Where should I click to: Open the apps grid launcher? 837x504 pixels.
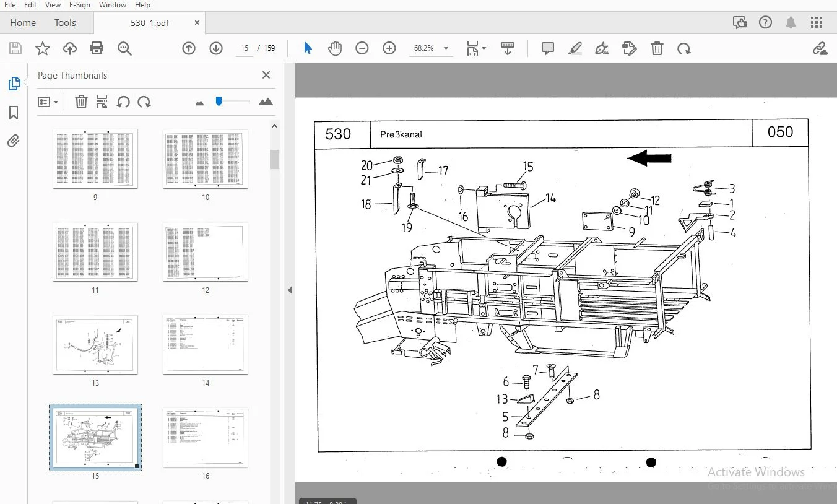(x=817, y=23)
